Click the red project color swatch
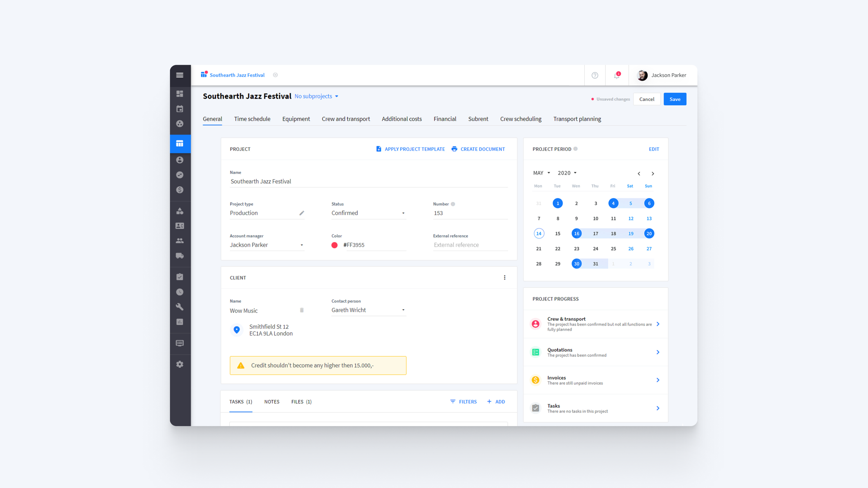This screenshot has width=868, height=488. [x=335, y=245]
